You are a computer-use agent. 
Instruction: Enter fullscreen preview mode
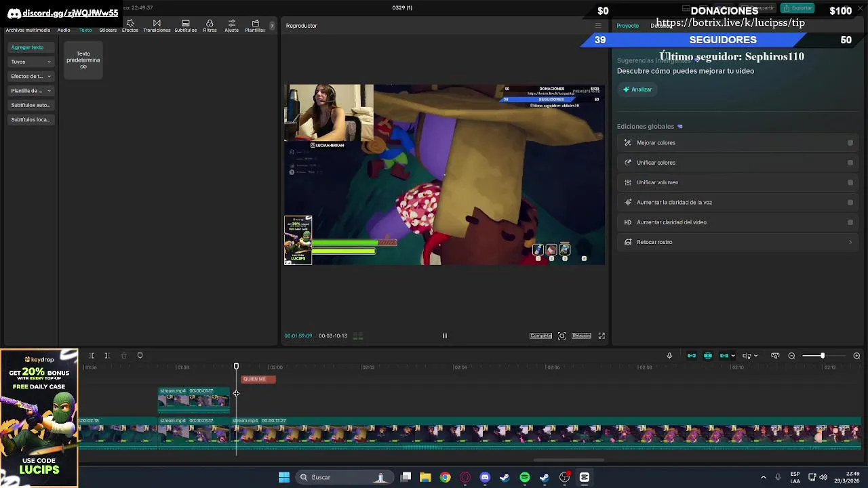click(x=601, y=335)
